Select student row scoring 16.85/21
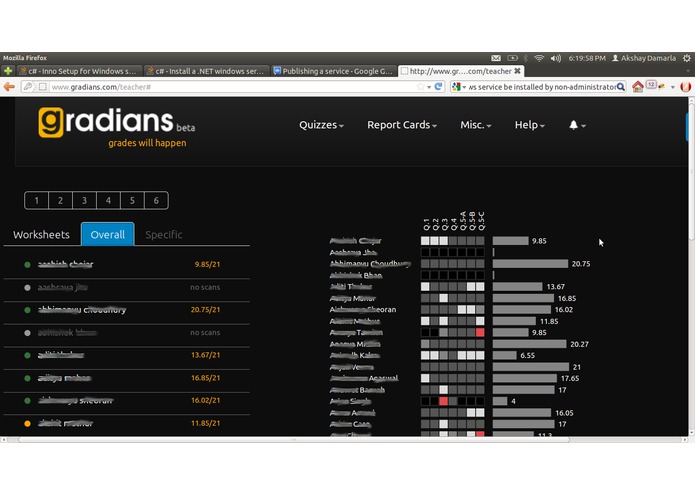 pos(126,378)
